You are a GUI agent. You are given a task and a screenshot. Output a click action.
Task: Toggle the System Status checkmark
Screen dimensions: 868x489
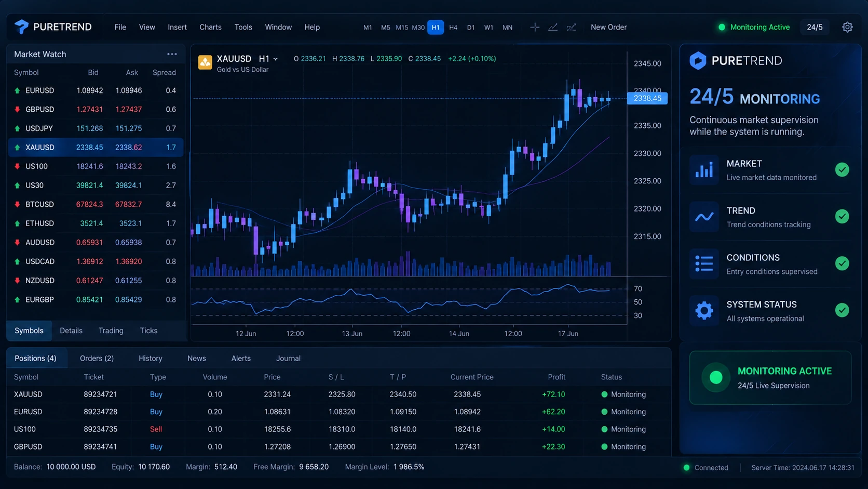[x=842, y=310]
